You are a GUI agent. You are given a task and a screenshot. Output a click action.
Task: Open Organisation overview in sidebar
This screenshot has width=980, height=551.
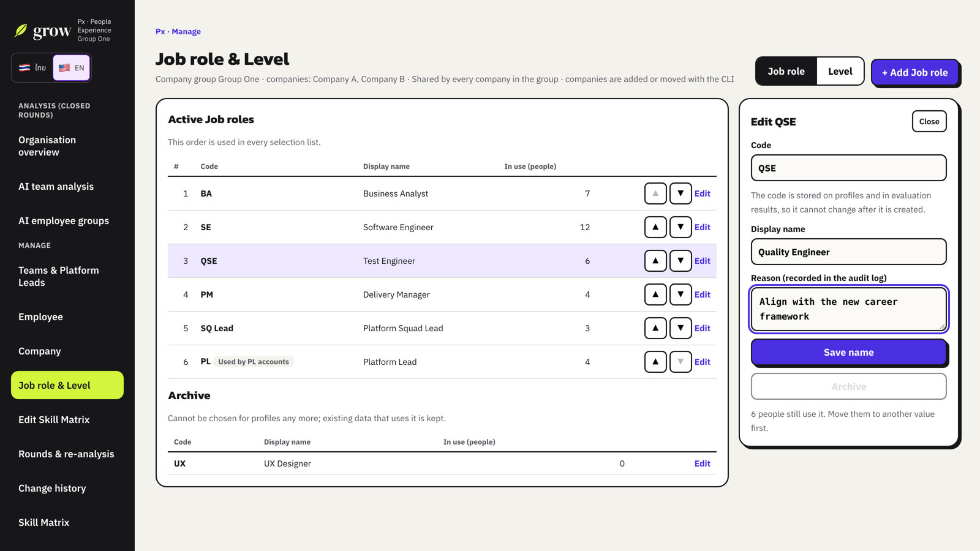[x=67, y=146]
